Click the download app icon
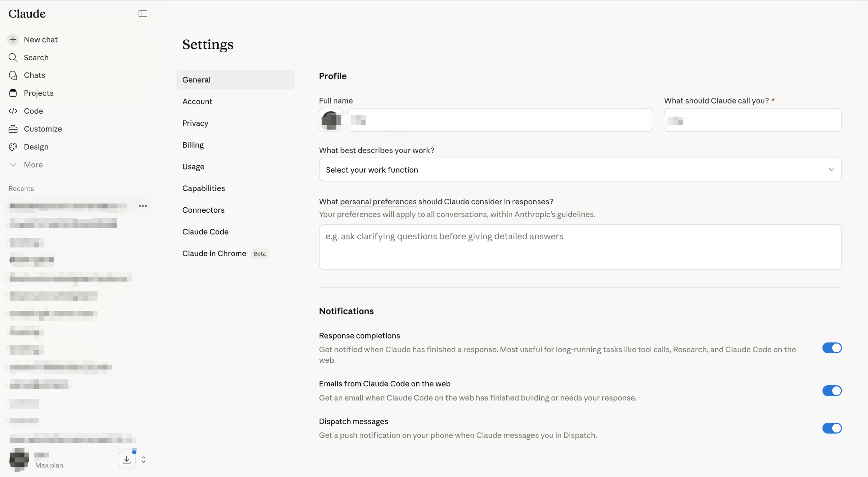Screen dimensions: 868x477 (127, 459)
